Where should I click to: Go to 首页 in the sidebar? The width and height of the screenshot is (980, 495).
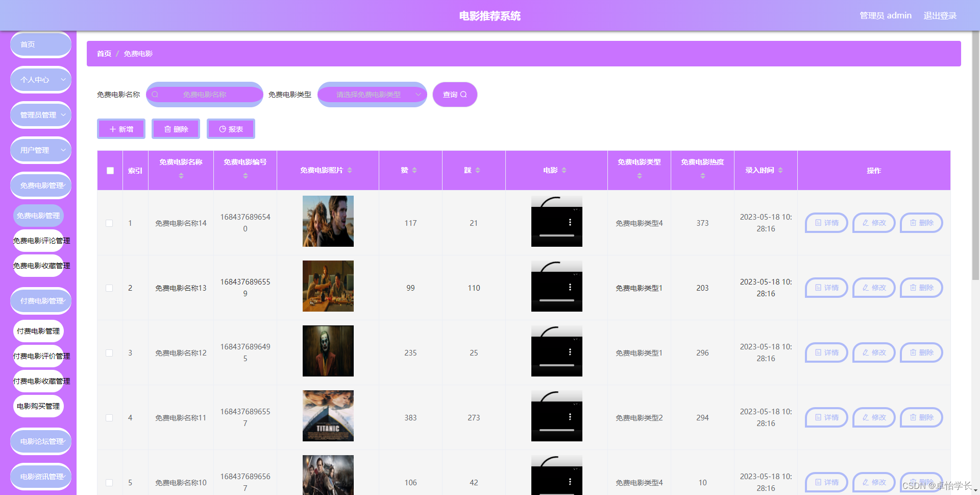[41, 44]
